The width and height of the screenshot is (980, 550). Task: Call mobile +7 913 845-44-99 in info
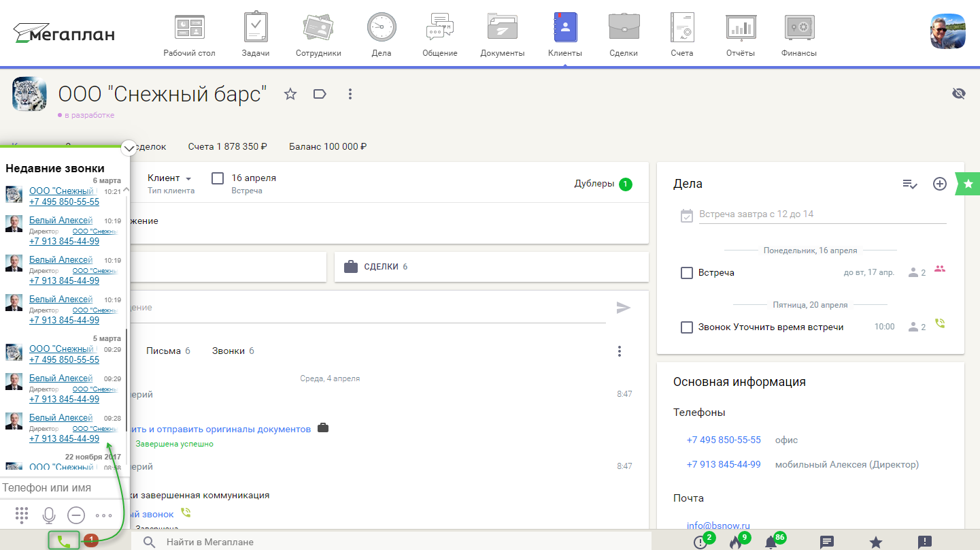(724, 464)
